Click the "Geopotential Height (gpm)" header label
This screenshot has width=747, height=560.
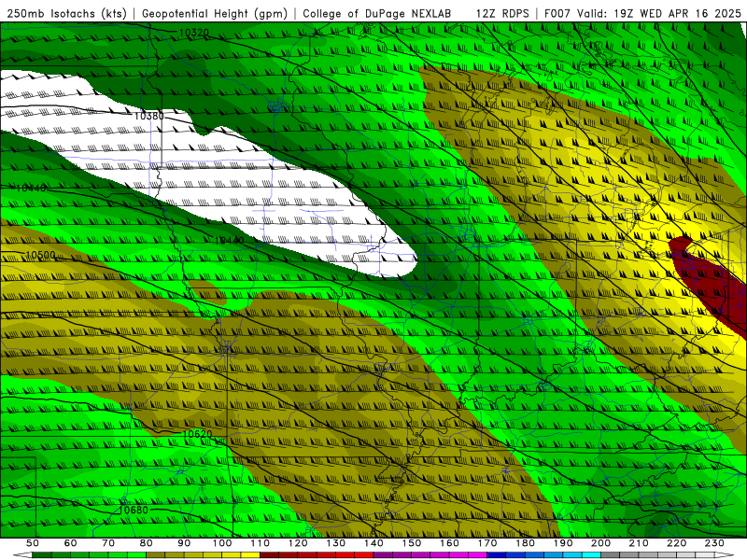coord(215,13)
